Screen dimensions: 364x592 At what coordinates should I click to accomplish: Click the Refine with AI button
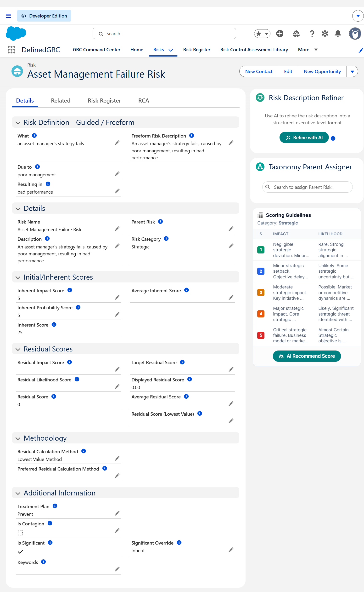click(x=304, y=138)
